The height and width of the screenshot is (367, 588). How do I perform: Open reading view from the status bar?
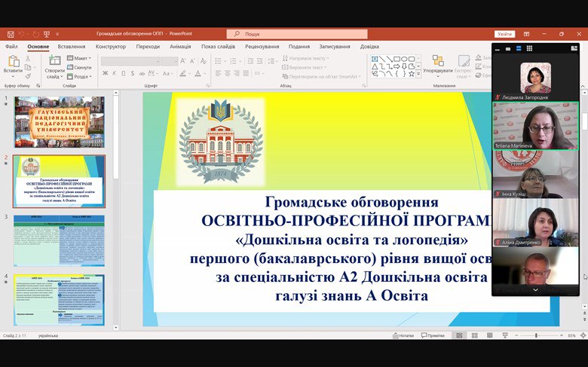[488, 335]
